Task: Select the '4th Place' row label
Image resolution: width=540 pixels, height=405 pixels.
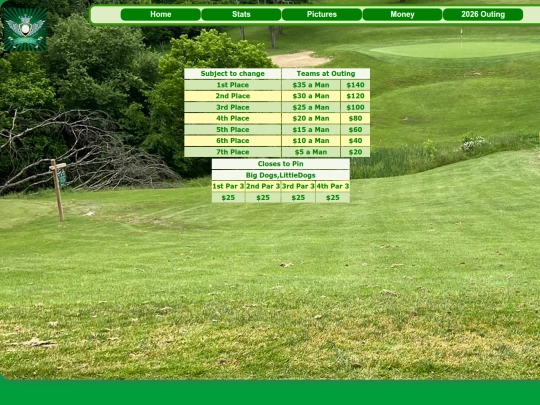Action: 233,118
